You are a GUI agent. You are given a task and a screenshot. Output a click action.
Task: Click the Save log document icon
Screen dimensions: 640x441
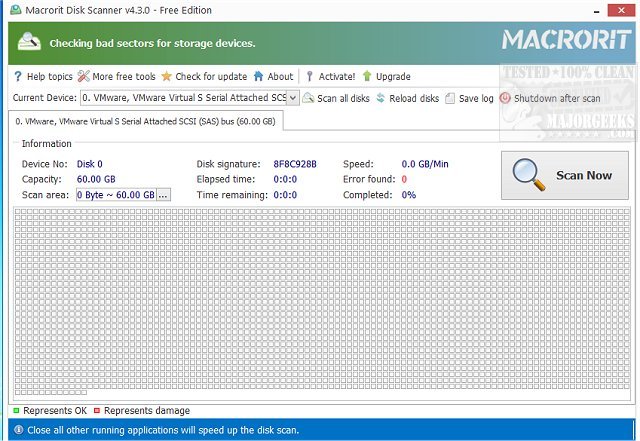[x=450, y=98]
